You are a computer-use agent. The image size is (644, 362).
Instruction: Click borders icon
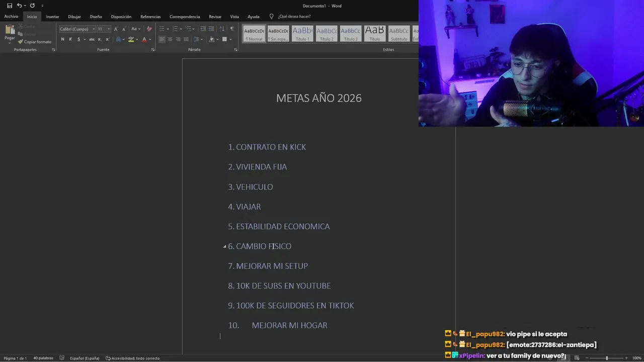click(x=224, y=39)
